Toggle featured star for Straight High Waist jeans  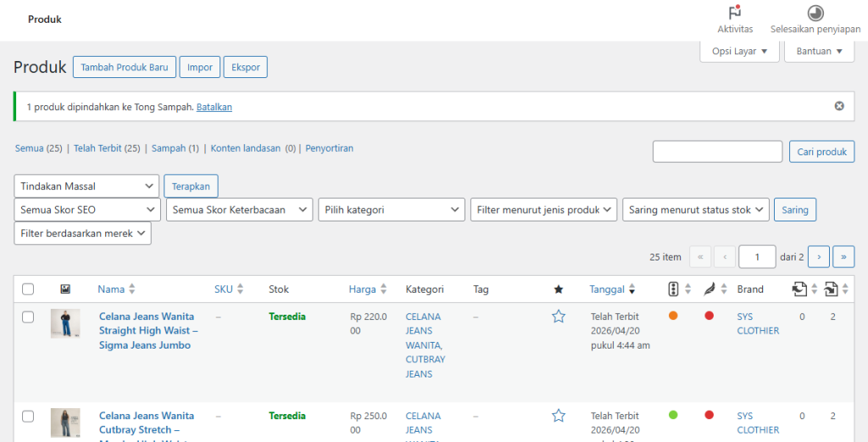(559, 316)
